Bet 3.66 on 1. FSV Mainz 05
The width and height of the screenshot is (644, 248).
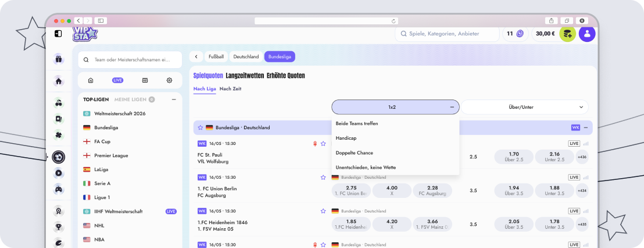tap(432, 225)
